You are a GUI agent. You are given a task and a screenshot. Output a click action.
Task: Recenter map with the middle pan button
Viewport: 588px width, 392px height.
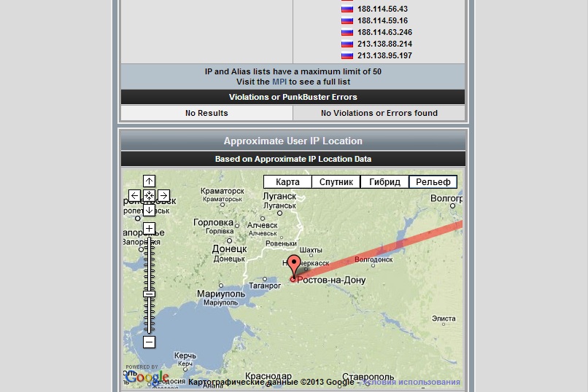[149, 195]
